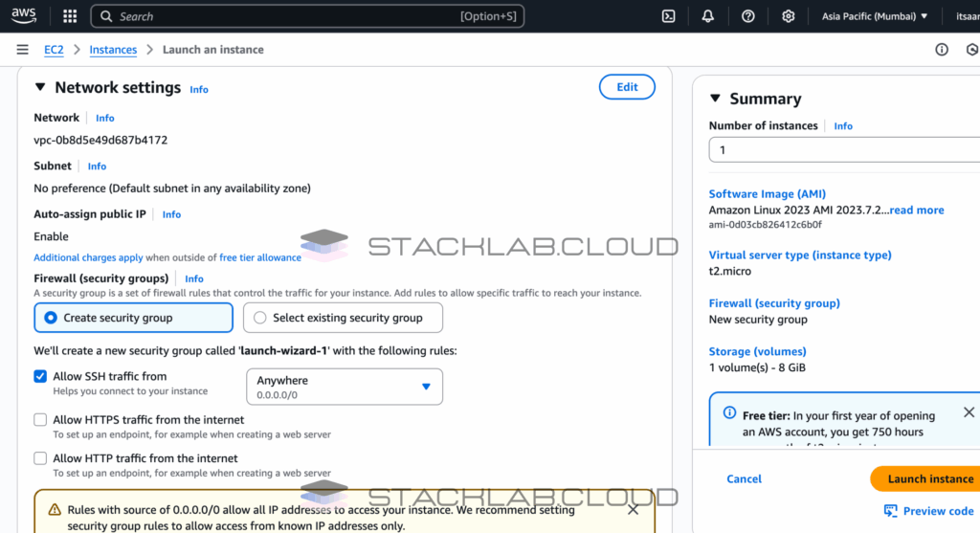This screenshot has height=533, width=980.
Task: Collapse the Summary panel
Action: (715, 99)
